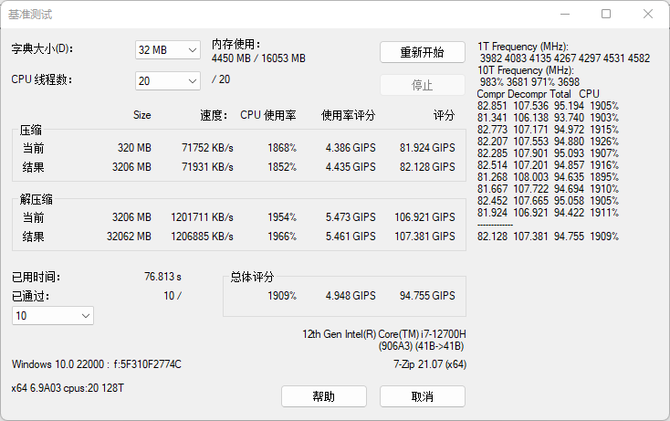Image resolution: width=670 pixels, height=421 pixels.
Task: Click the Windows 10.0 22000 system info text
Action: point(97,364)
